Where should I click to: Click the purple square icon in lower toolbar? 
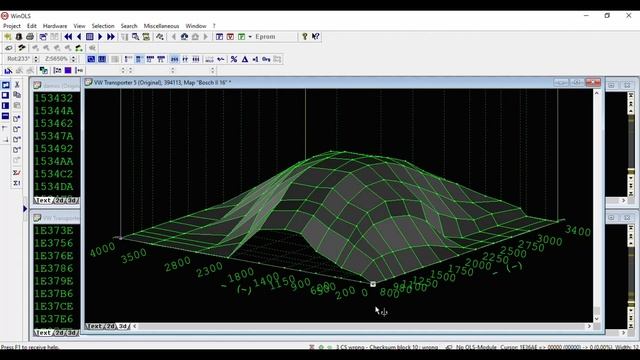(x=68, y=71)
